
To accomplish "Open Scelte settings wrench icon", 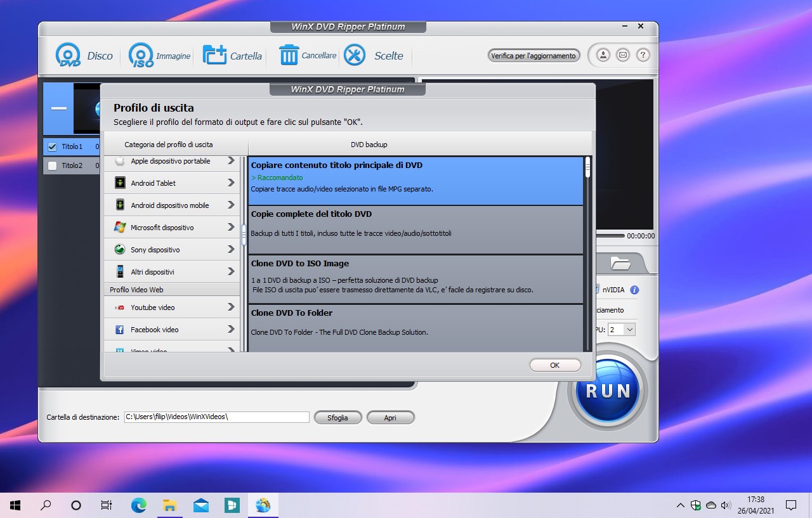I will (x=355, y=55).
